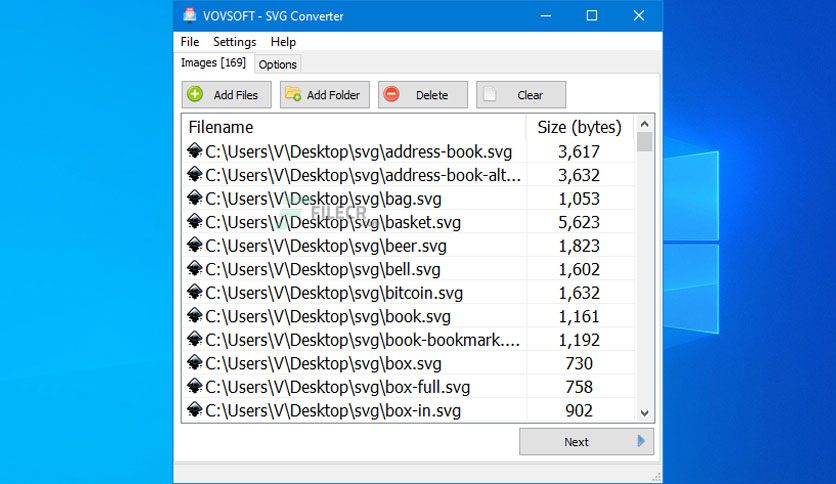Click the SVG file icon beside bag.svg
The width and height of the screenshot is (836, 484).
[195, 198]
